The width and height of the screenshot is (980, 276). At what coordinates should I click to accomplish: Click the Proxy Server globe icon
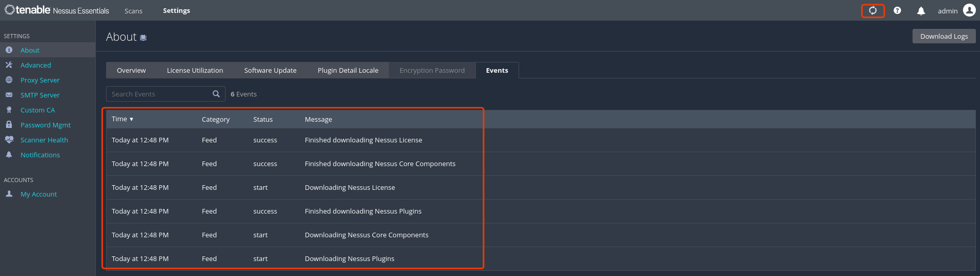(9, 80)
